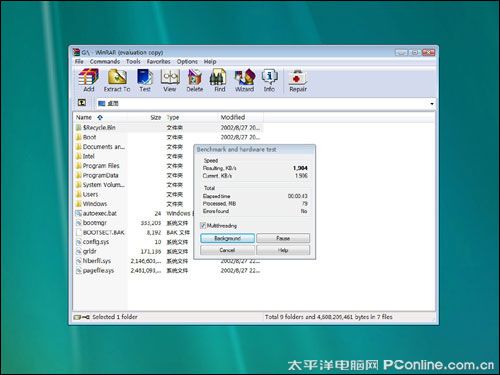Open the Tools menu

[133, 62]
